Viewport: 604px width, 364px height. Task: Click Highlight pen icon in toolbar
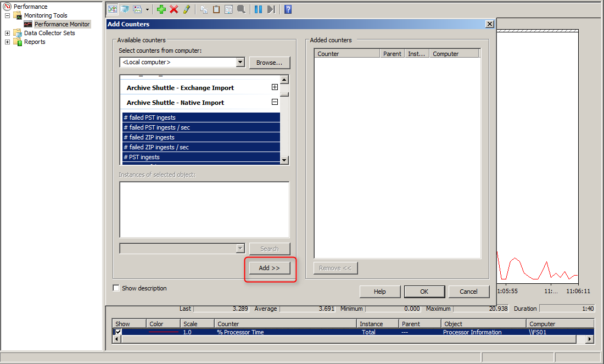[187, 9]
